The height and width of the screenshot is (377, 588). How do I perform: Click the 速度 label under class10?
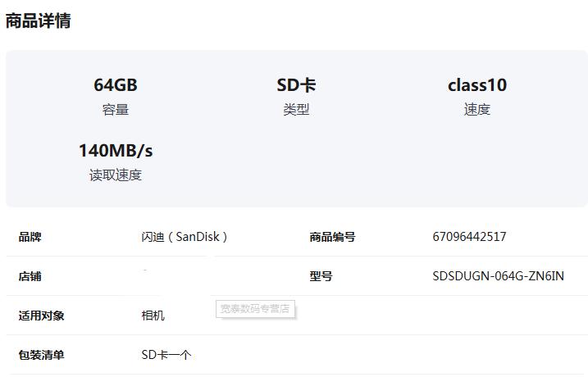[477, 110]
